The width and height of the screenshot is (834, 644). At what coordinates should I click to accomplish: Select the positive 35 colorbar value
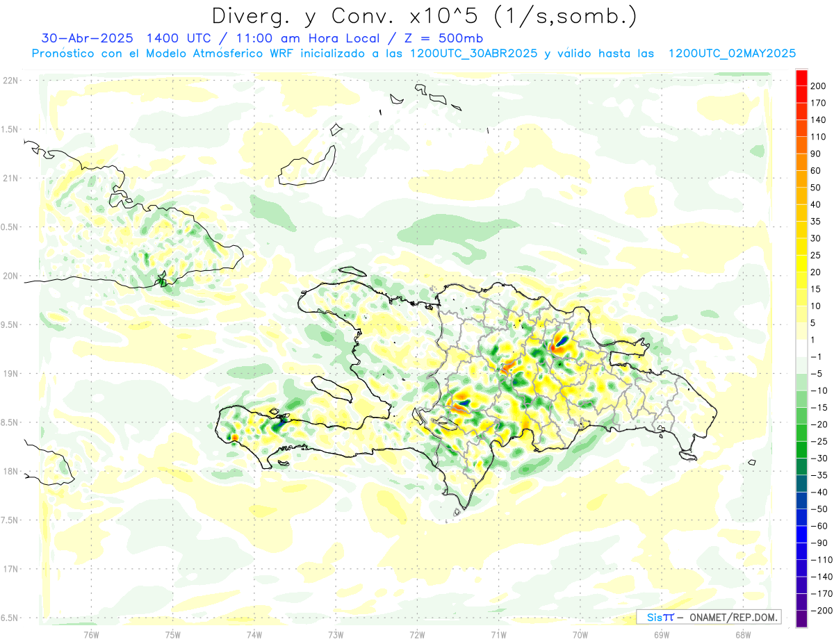816,222
